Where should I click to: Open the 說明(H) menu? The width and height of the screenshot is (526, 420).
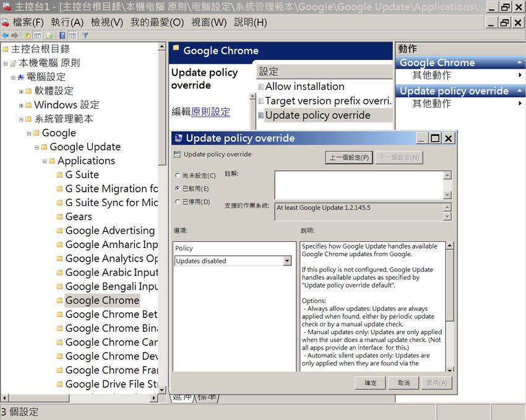tap(250, 22)
